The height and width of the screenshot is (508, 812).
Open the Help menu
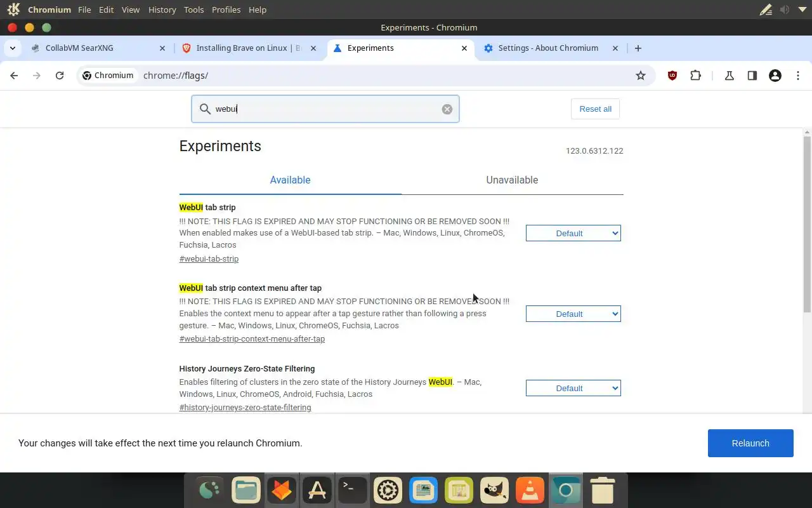point(258,10)
